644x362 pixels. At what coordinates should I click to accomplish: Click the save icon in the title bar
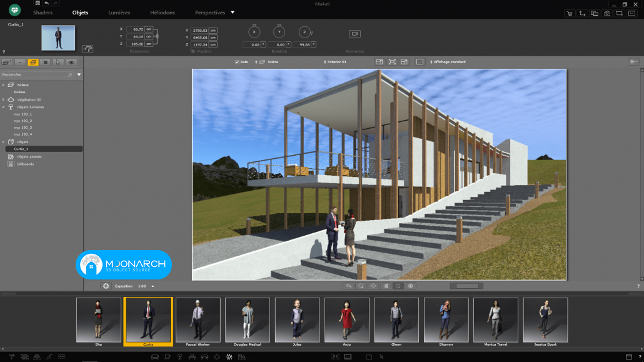coord(38,3)
